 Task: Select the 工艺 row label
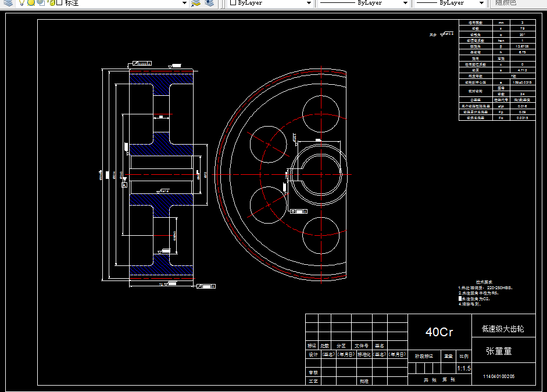(313, 381)
